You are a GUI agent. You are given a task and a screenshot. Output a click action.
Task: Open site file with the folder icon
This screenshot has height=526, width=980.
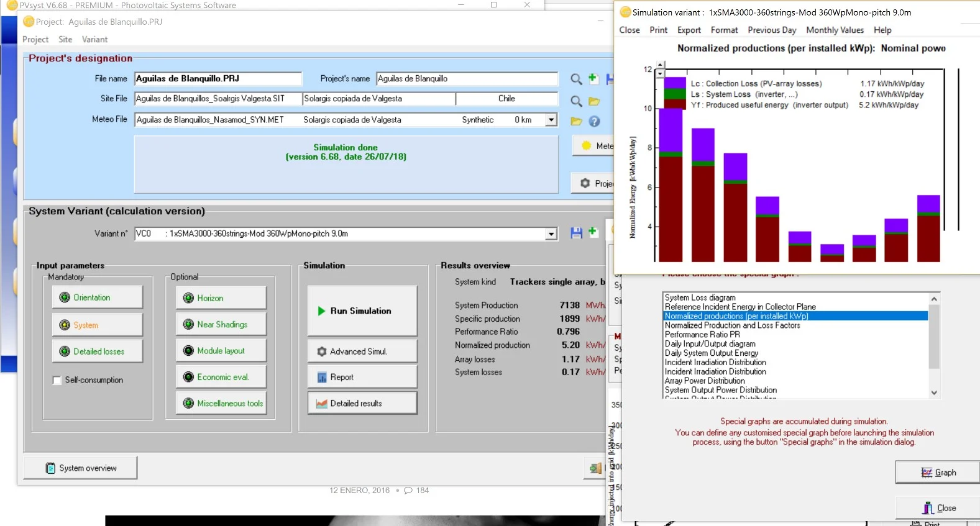(x=594, y=101)
